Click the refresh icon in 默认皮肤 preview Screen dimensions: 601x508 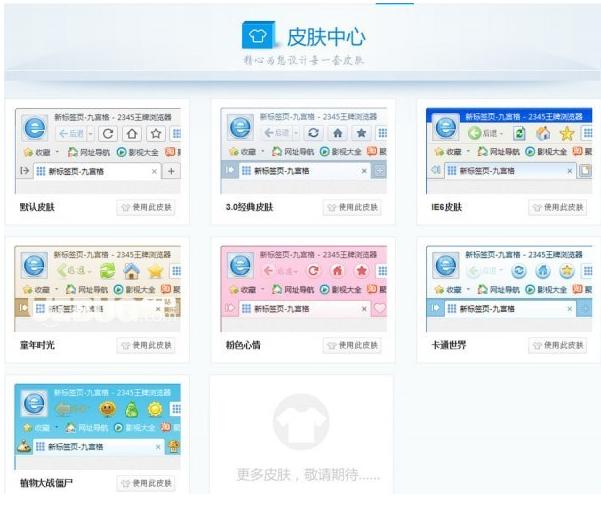(x=108, y=133)
